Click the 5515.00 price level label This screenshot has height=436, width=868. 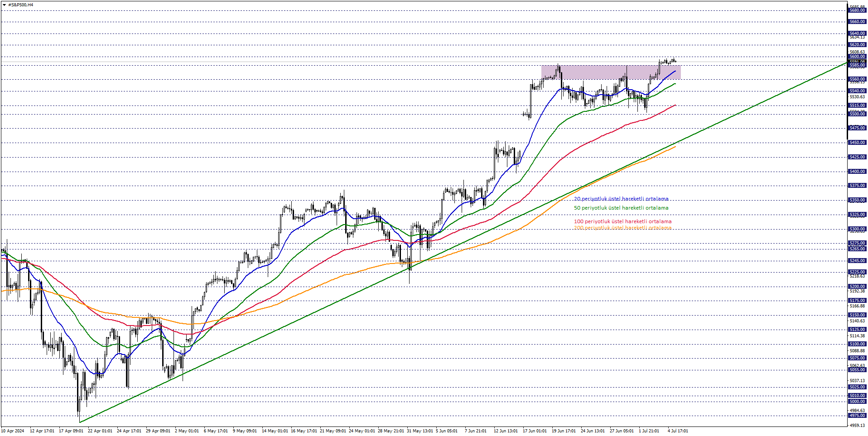coord(857,105)
